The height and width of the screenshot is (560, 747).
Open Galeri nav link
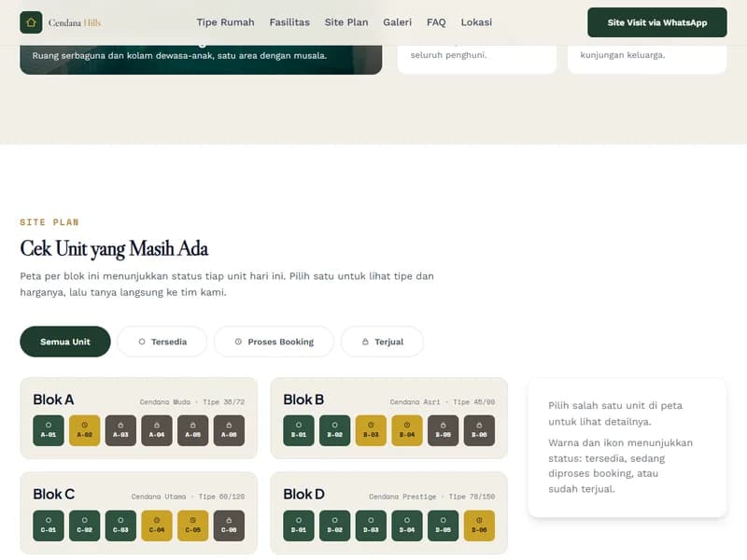(398, 22)
